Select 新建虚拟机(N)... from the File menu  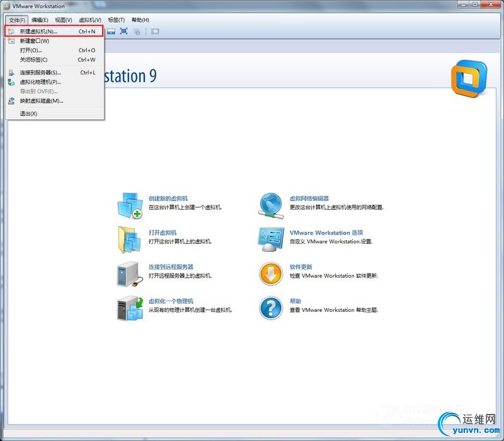click(x=54, y=31)
